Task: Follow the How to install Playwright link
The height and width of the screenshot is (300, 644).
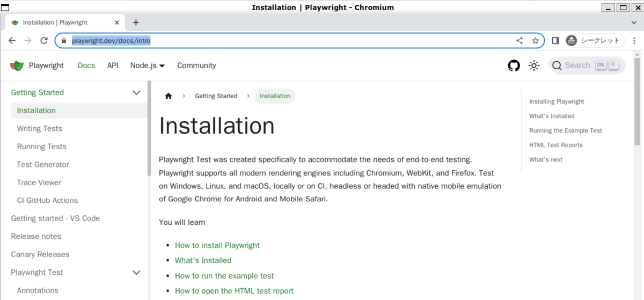Action: pyautogui.click(x=217, y=245)
